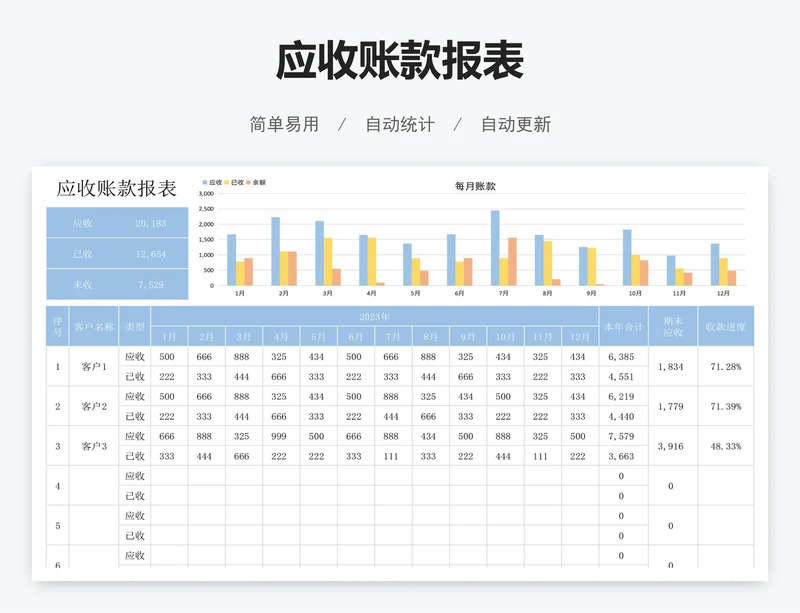Select collection progress 71.39% cell
Viewport: 800px width, 613px height.
click(726, 406)
